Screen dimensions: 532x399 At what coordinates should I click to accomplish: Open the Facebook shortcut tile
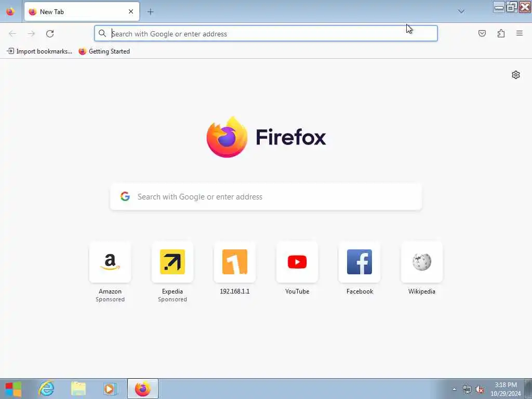[360, 262]
